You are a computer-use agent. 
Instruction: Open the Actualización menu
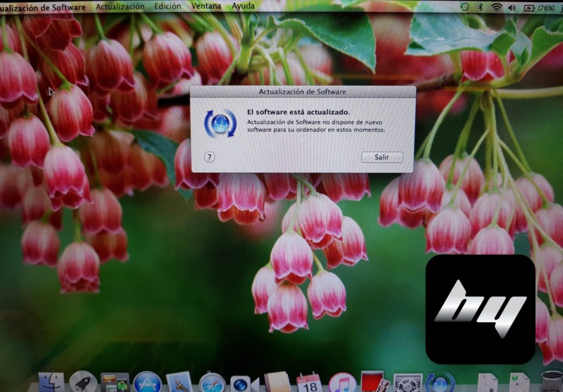pyautogui.click(x=120, y=7)
